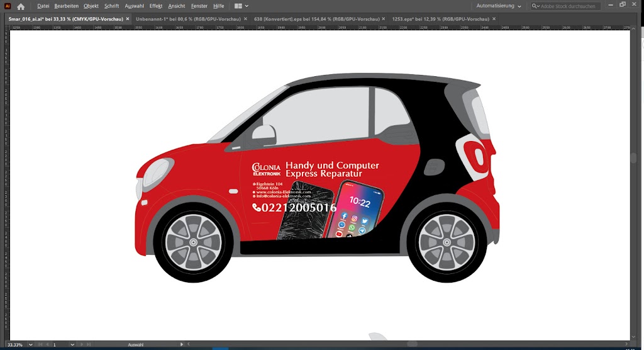
Task: Go to the previous artboard button
Action: click(47, 345)
